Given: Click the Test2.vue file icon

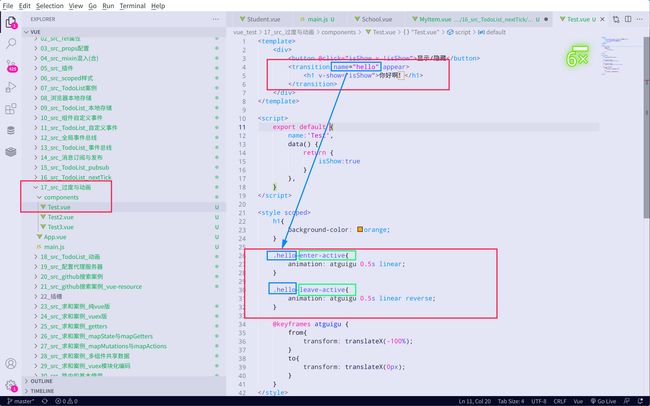Looking at the screenshot, I should click(x=43, y=217).
